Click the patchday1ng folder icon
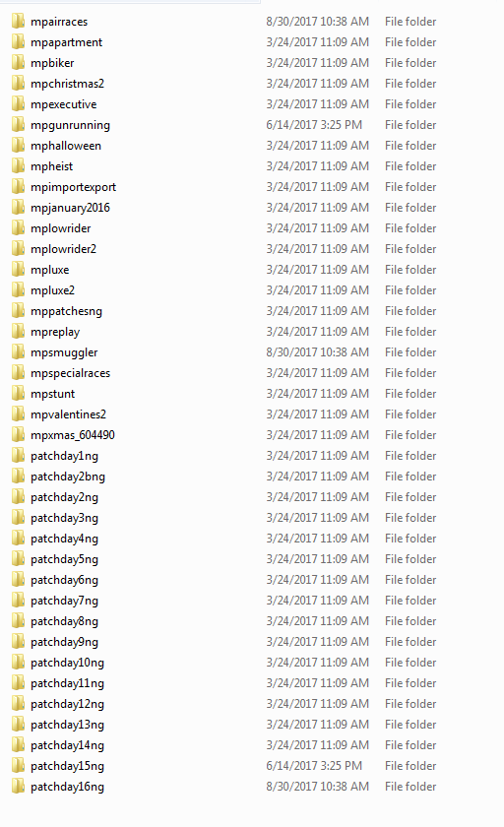 [18, 455]
